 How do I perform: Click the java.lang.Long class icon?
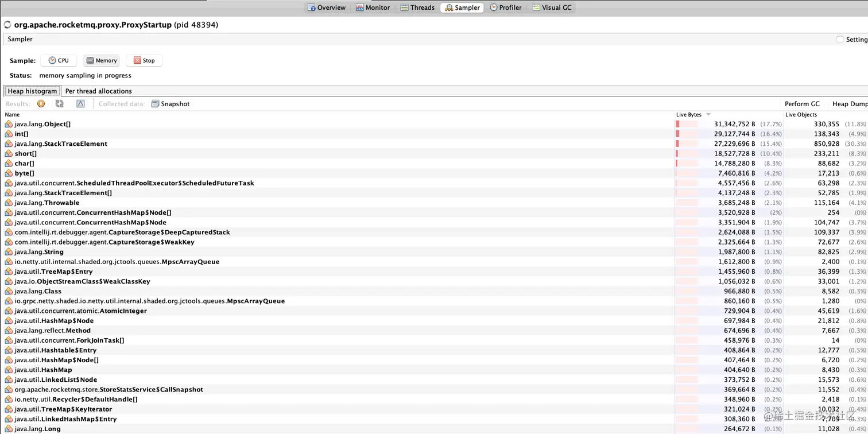pos(9,429)
